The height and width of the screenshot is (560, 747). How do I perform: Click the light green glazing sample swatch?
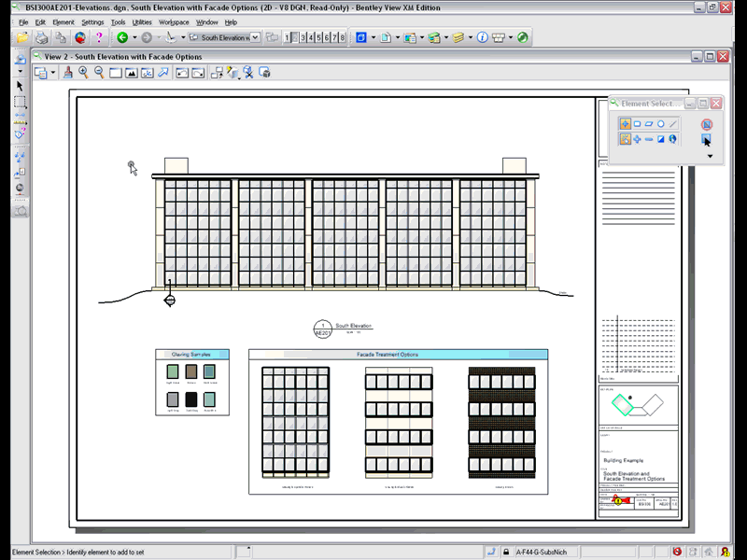pyautogui.click(x=173, y=371)
